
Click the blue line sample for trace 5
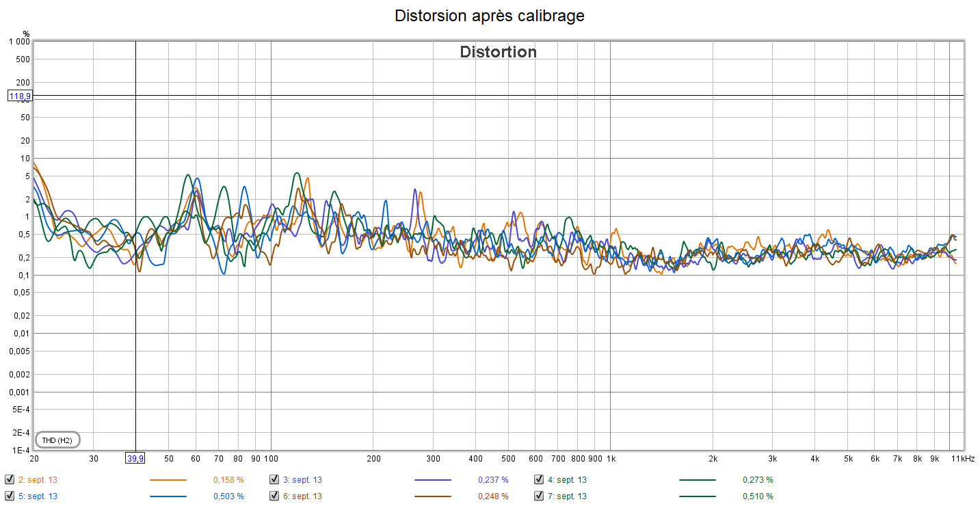pyautogui.click(x=168, y=496)
